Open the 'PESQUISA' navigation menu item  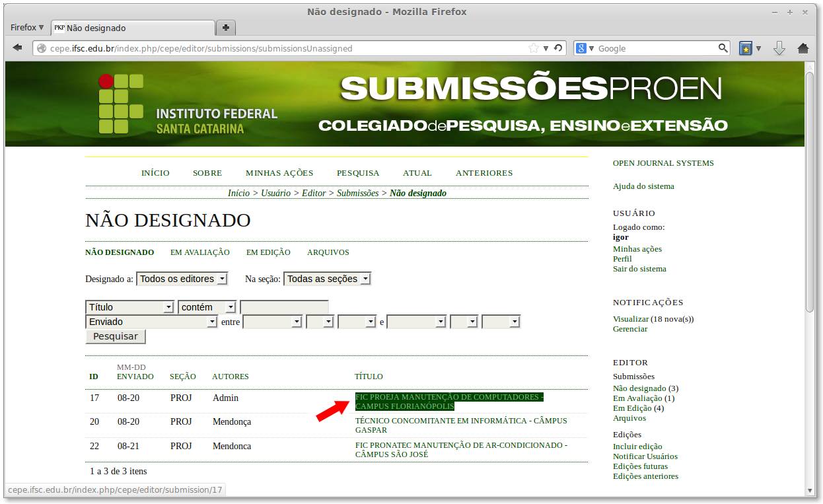pyautogui.click(x=358, y=172)
